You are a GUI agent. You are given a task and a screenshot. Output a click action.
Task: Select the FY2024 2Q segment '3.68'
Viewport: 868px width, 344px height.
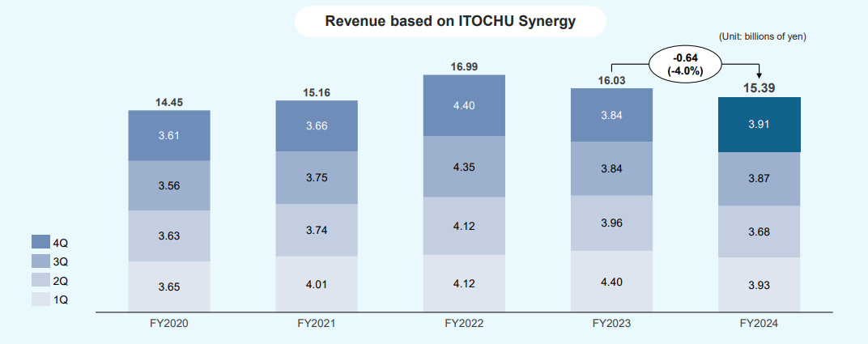[759, 231]
